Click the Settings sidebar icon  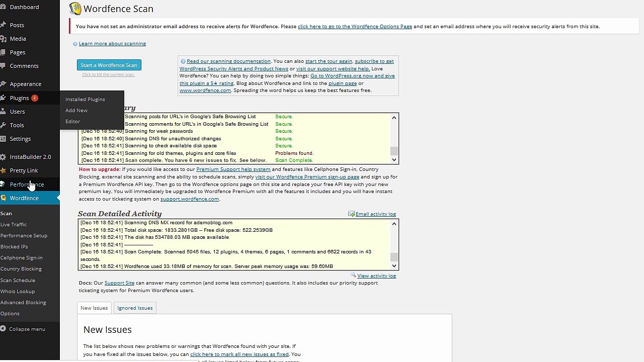click(3, 139)
